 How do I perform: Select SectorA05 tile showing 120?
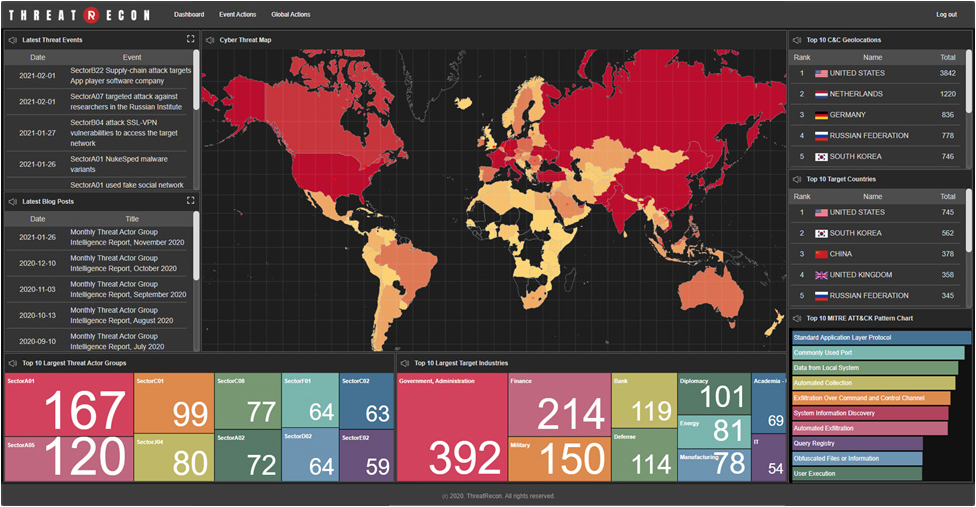[68, 459]
